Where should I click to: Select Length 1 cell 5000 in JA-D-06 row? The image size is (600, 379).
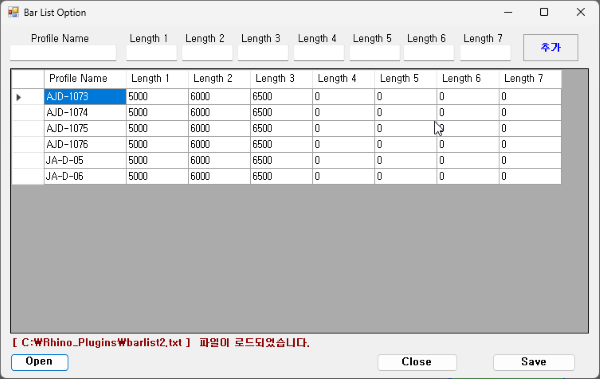(x=157, y=176)
